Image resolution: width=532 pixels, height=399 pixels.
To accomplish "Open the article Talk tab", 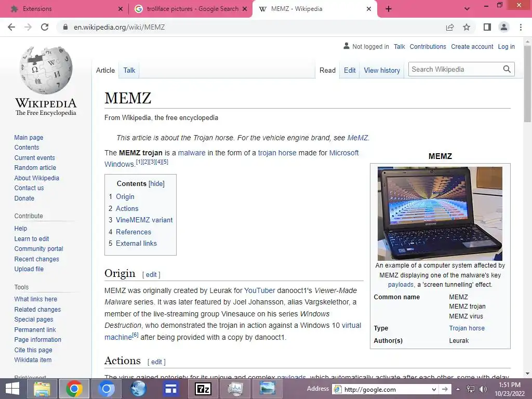I will (x=129, y=70).
